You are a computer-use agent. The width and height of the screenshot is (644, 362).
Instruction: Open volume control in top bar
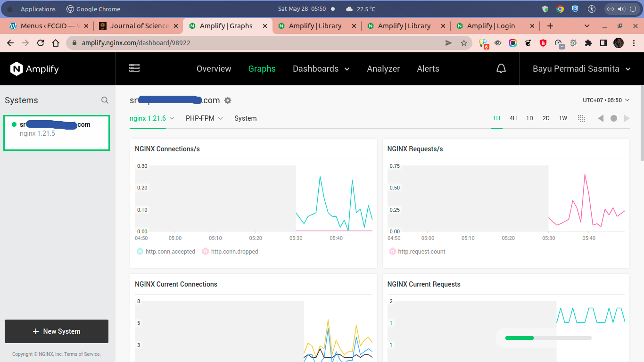click(621, 9)
